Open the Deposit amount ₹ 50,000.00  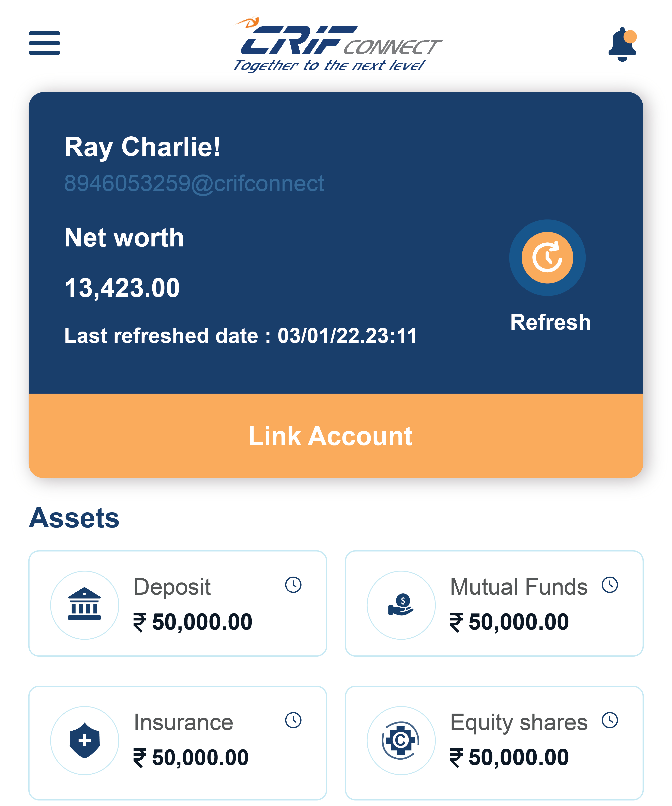pyautogui.click(x=193, y=622)
